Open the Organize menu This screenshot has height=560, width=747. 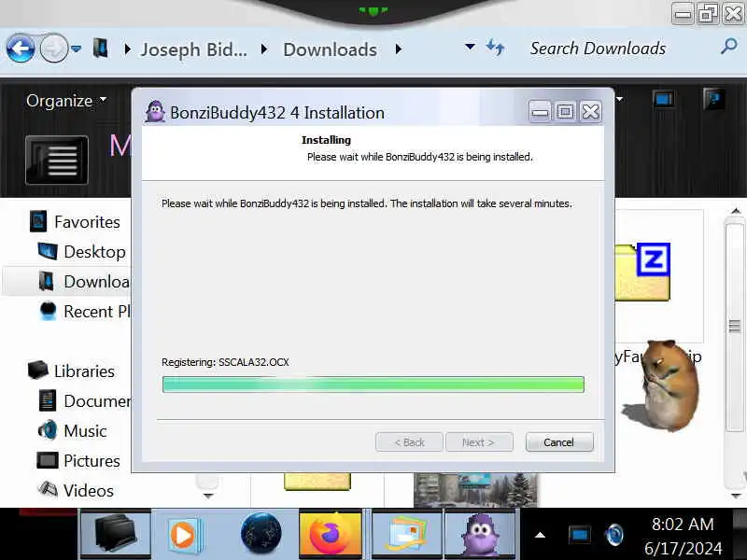pos(66,101)
